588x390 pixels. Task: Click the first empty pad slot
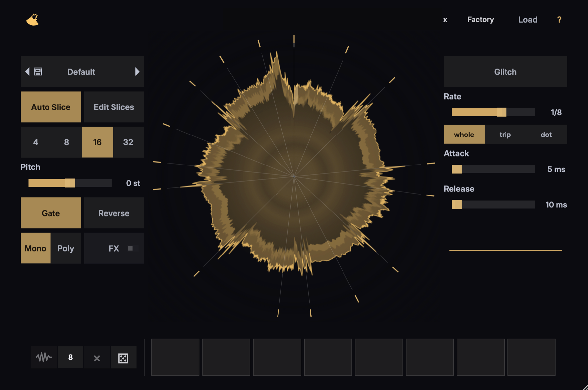pyautogui.click(x=175, y=357)
